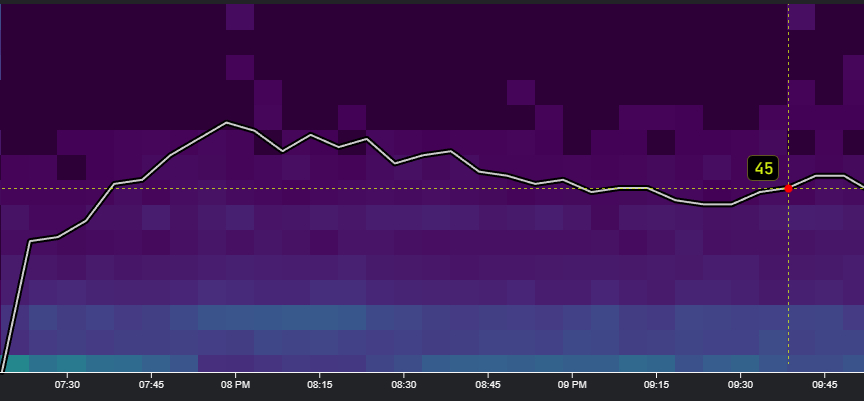864x401 pixels.
Task: Click the 09:30 time axis label
Action: [741, 384]
